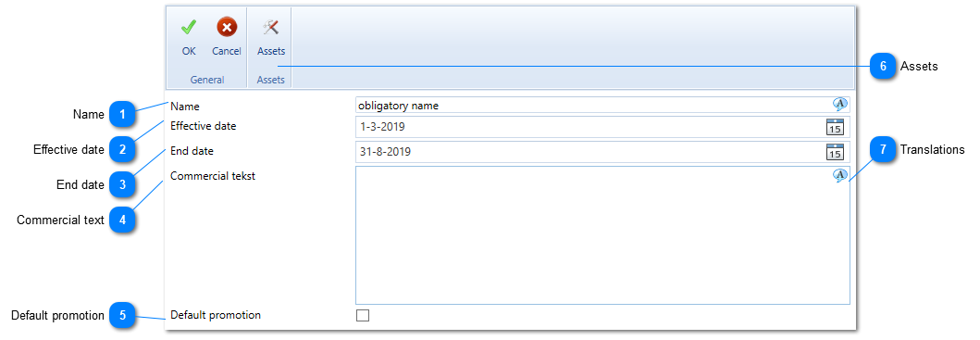
Task: Select the General ribbon group label
Action: tap(207, 81)
